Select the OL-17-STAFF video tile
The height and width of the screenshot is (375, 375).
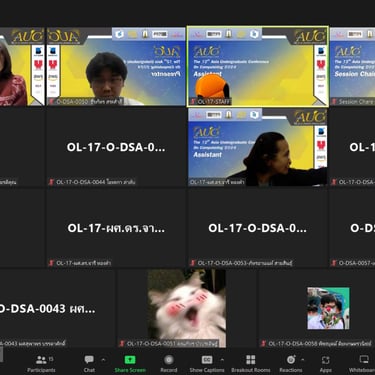click(258, 66)
